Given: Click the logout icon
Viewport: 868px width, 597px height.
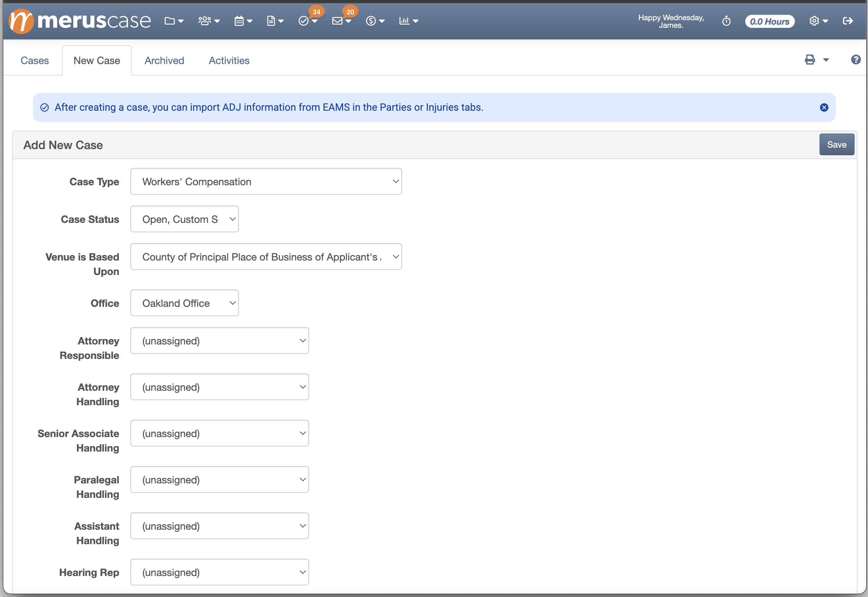Looking at the screenshot, I should [848, 21].
